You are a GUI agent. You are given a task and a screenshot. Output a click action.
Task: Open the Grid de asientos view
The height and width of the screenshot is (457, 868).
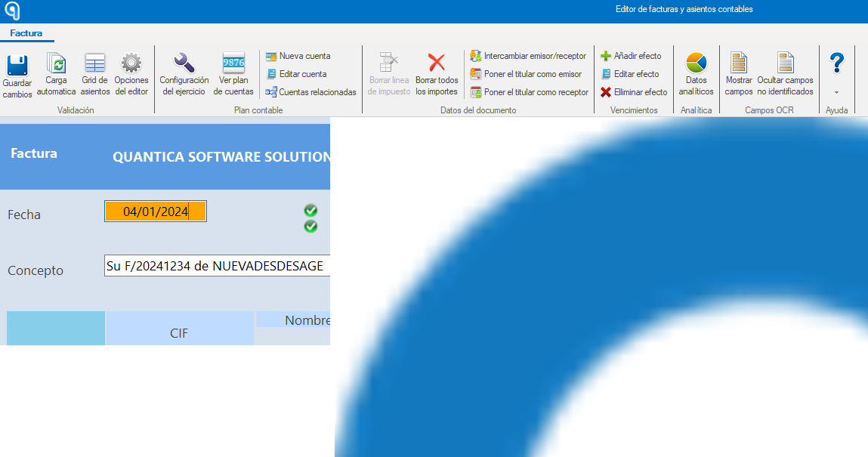coord(94,63)
